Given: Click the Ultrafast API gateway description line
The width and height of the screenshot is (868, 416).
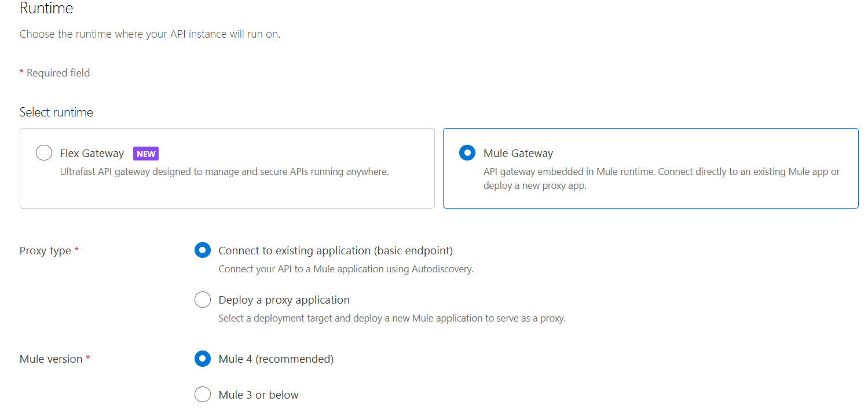Looking at the screenshot, I should tap(224, 171).
